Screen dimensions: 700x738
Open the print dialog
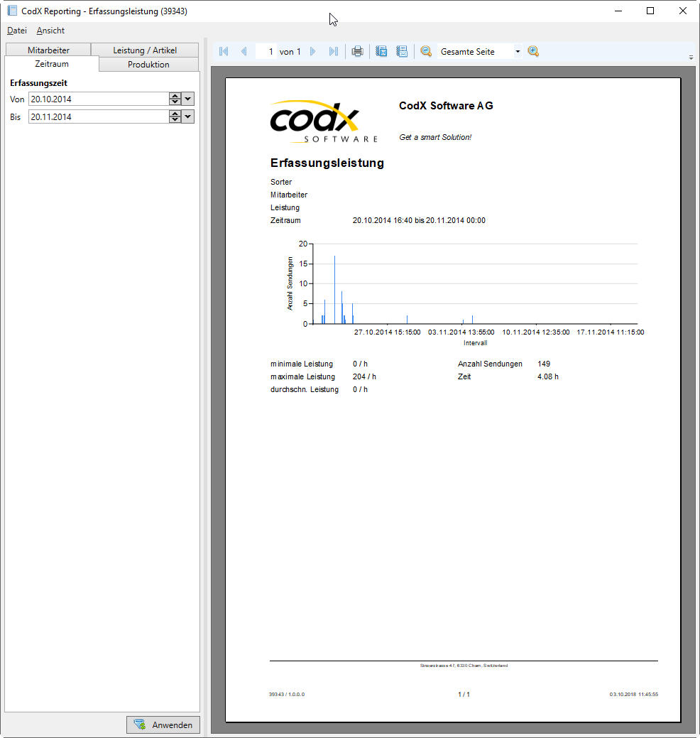tap(357, 51)
